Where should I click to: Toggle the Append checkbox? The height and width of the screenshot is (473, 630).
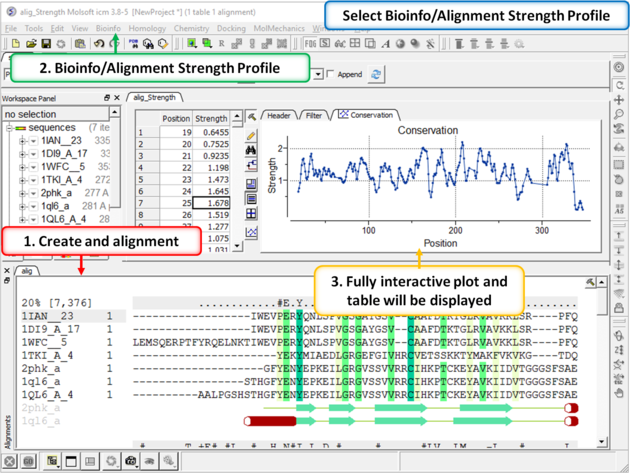tap(330, 74)
